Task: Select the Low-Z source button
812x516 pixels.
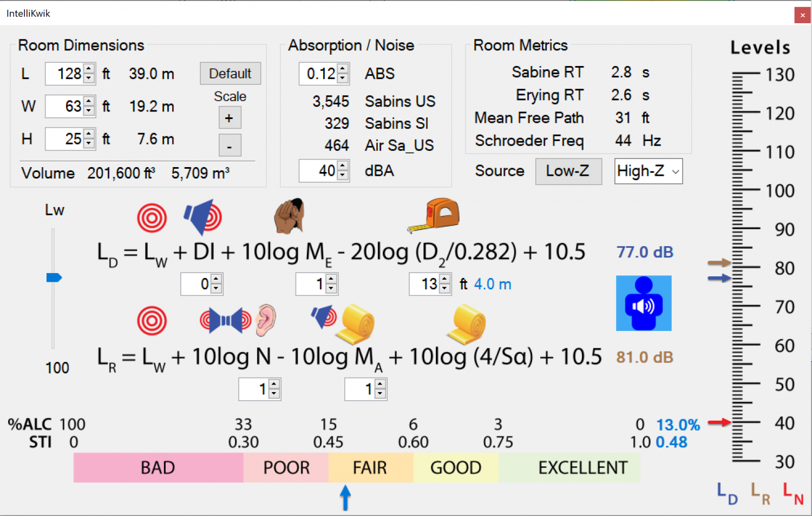Action: (x=568, y=171)
